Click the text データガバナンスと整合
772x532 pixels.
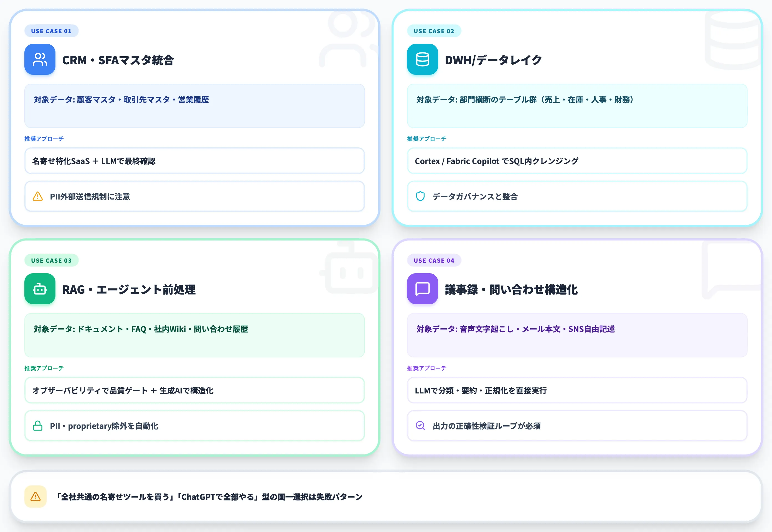pos(475,197)
